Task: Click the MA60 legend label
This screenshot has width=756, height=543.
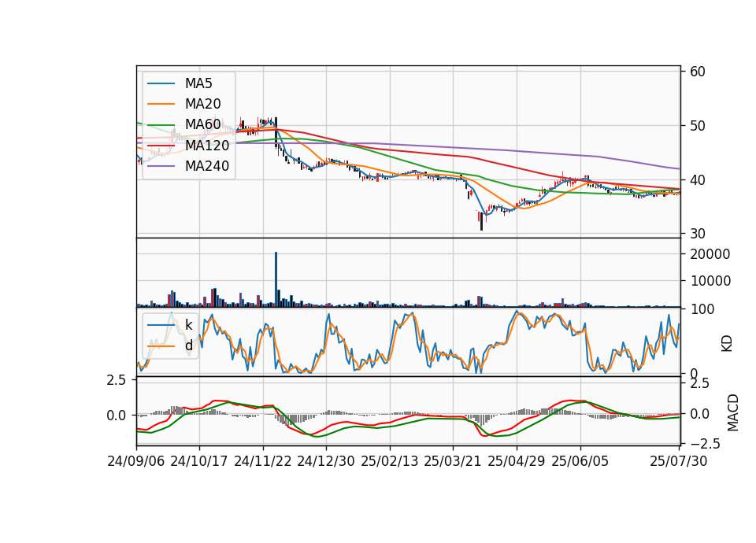Action: click(x=202, y=124)
